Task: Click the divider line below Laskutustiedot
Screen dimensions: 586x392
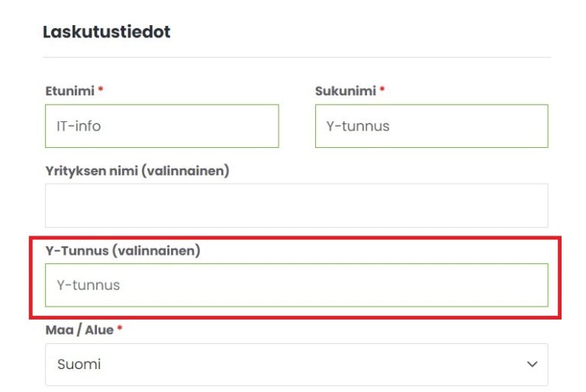Action: click(x=296, y=57)
